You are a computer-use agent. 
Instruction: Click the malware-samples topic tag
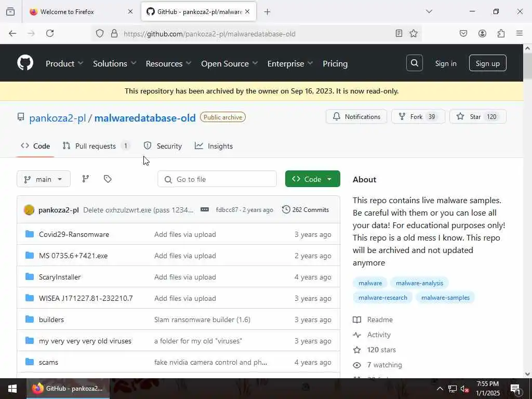[445, 298]
